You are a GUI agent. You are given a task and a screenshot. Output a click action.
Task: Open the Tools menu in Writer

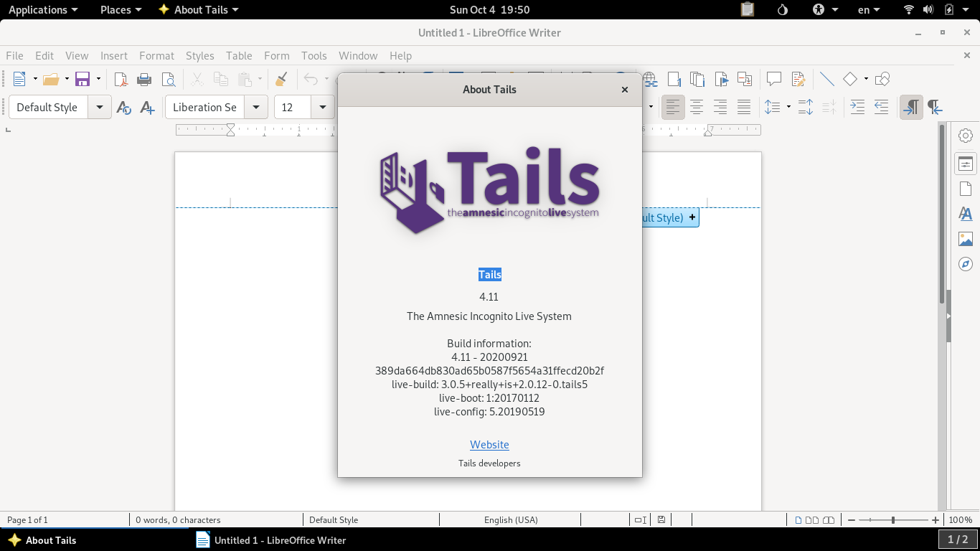pyautogui.click(x=314, y=56)
